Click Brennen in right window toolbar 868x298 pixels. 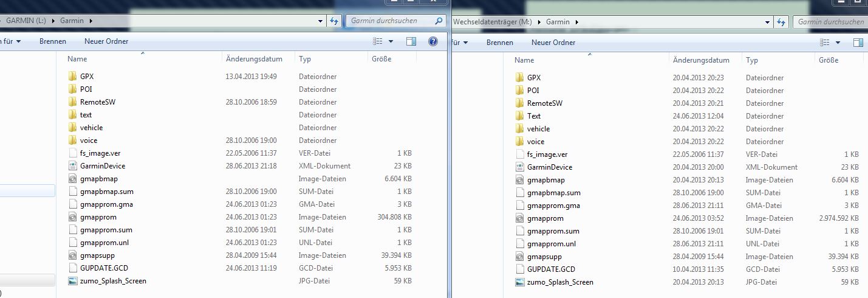[500, 43]
